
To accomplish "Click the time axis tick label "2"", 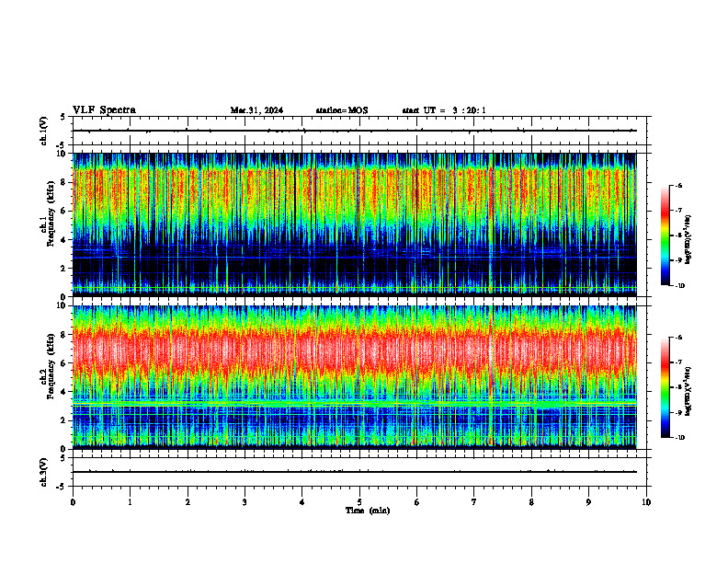I will (188, 502).
